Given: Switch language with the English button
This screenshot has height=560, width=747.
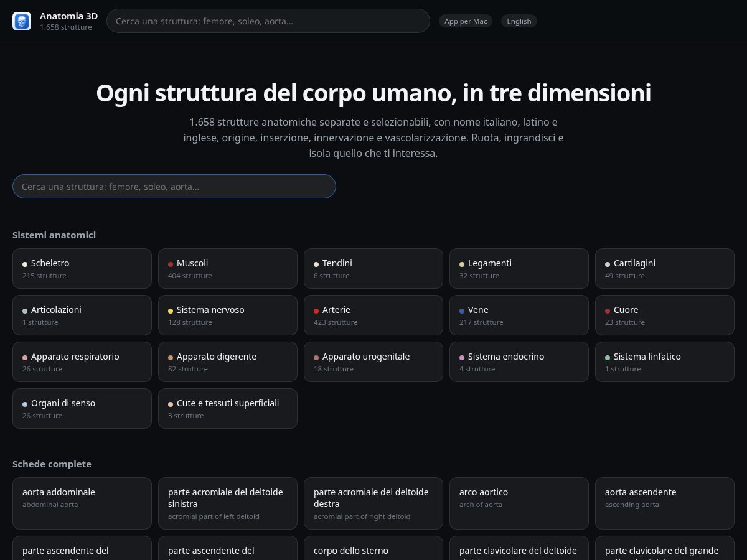Looking at the screenshot, I should [519, 21].
